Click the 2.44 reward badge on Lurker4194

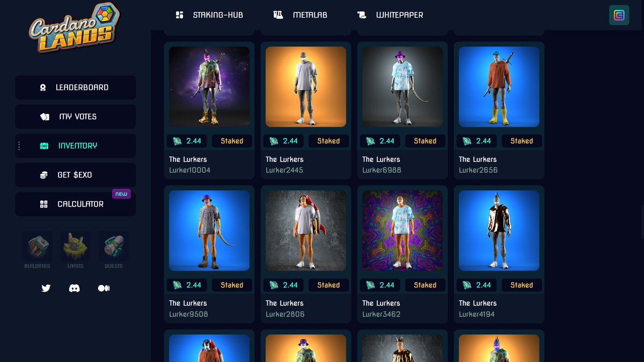tap(477, 285)
